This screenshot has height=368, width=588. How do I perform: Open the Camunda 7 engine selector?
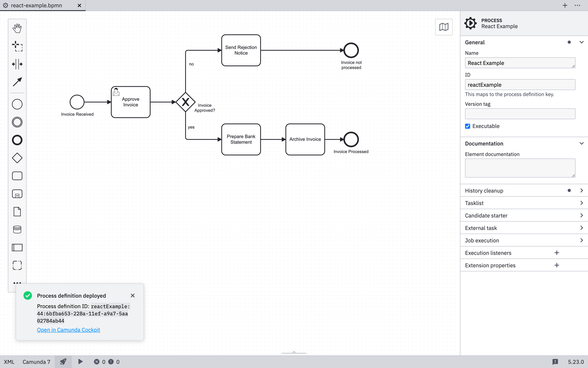[x=36, y=362]
